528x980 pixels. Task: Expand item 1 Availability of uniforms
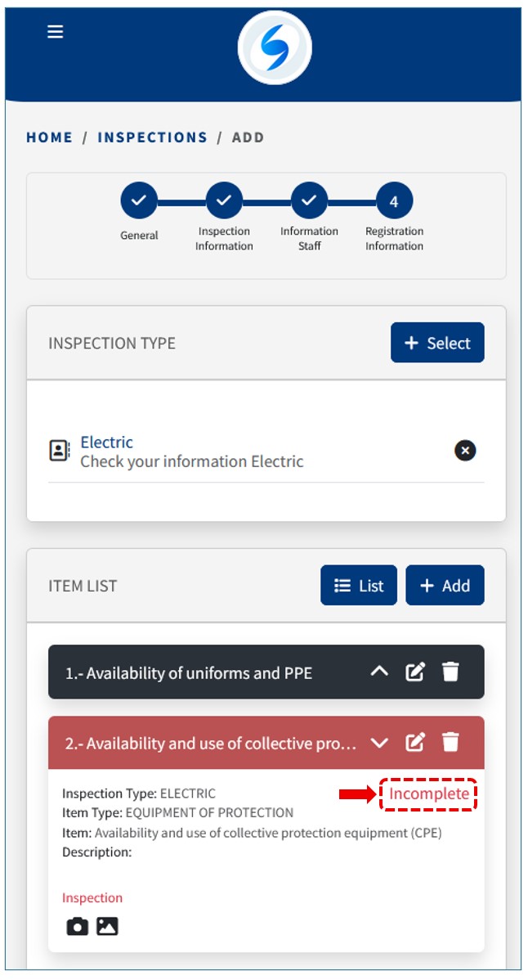click(379, 672)
